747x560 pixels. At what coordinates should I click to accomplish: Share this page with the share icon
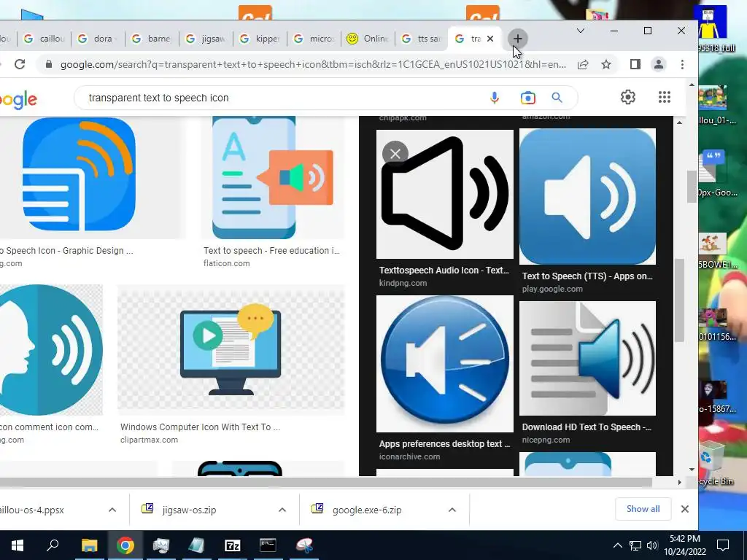pos(583,64)
